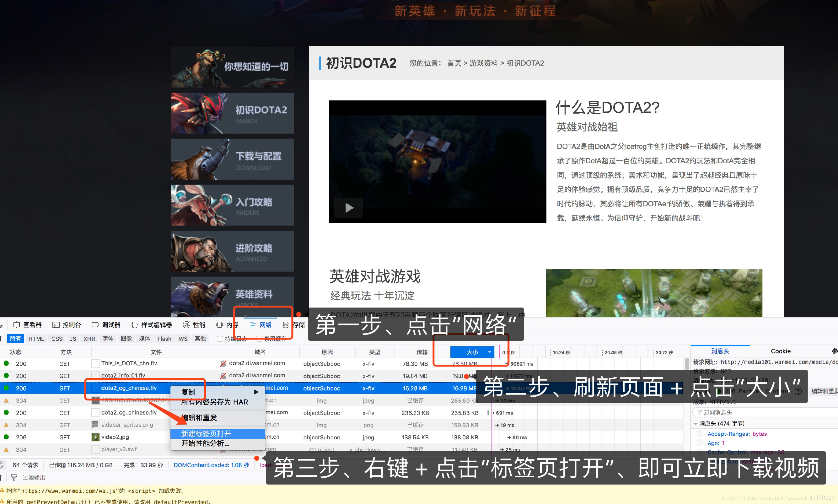Click the play button on the DOTA2 video
This screenshot has height=504, width=838.
(349, 207)
